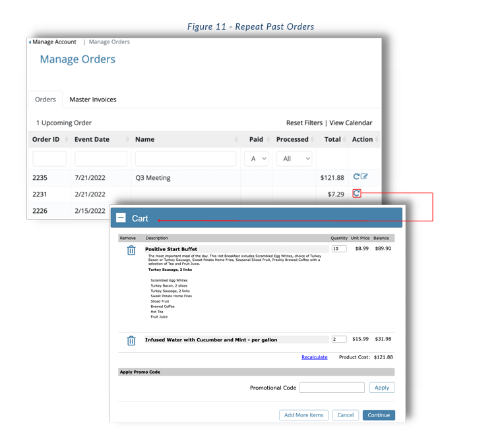Image resolution: width=504 pixels, height=435 pixels.
Task: Open the Processed filter dropdown showing All
Action: tap(294, 159)
